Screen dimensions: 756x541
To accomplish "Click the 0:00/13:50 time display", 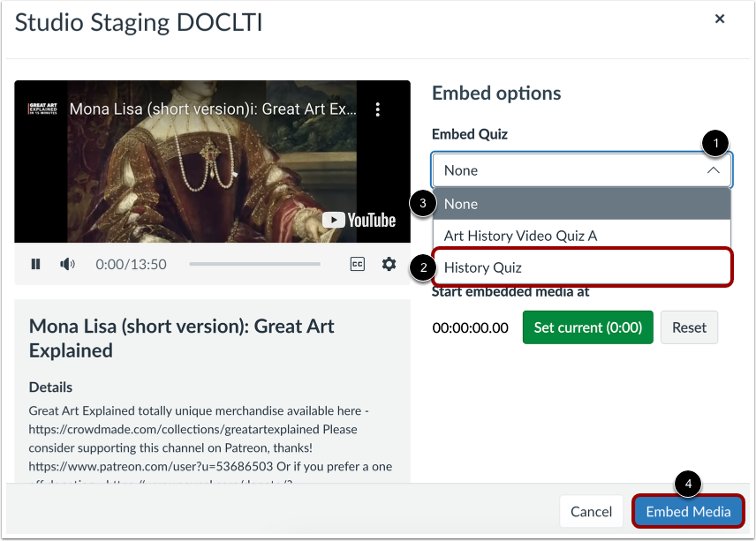I will pyautogui.click(x=131, y=265).
